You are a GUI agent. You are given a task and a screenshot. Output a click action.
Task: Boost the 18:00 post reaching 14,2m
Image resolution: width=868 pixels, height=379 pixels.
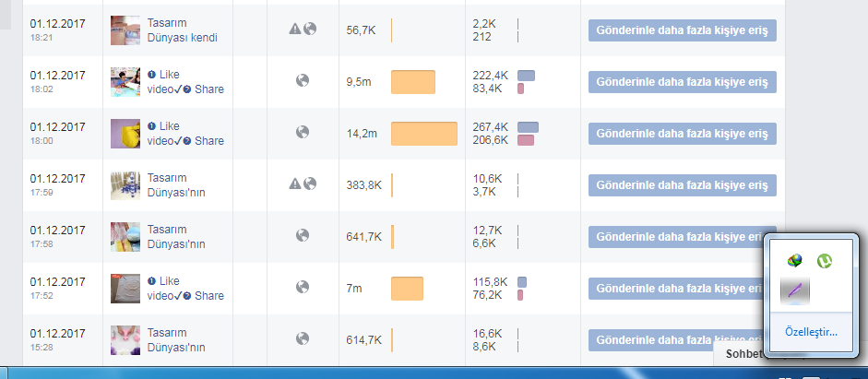[x=682, y=134]
